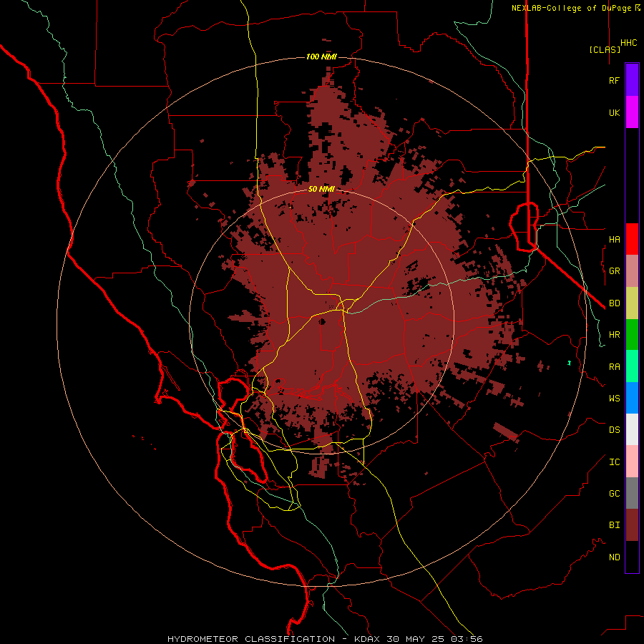The image size is (644, 644).
Task: Click the 100 NMI range ring label
Action: (321, 57)
